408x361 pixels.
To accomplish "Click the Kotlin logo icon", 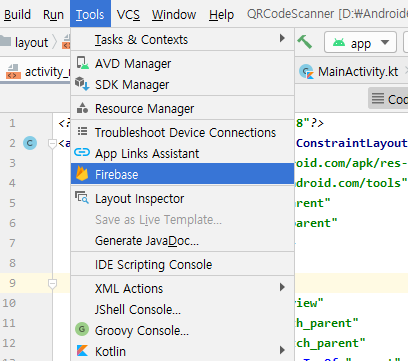I will click(x=82, y=351).
